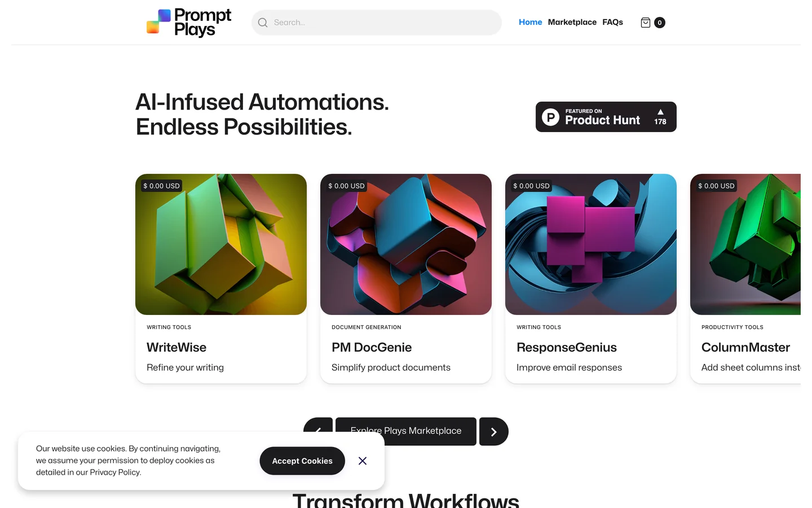This screenshot has width=812, height=508.
Task: Open the WriteWise card thumbnail
Action: pyautogui.click(x=221, y=244)
